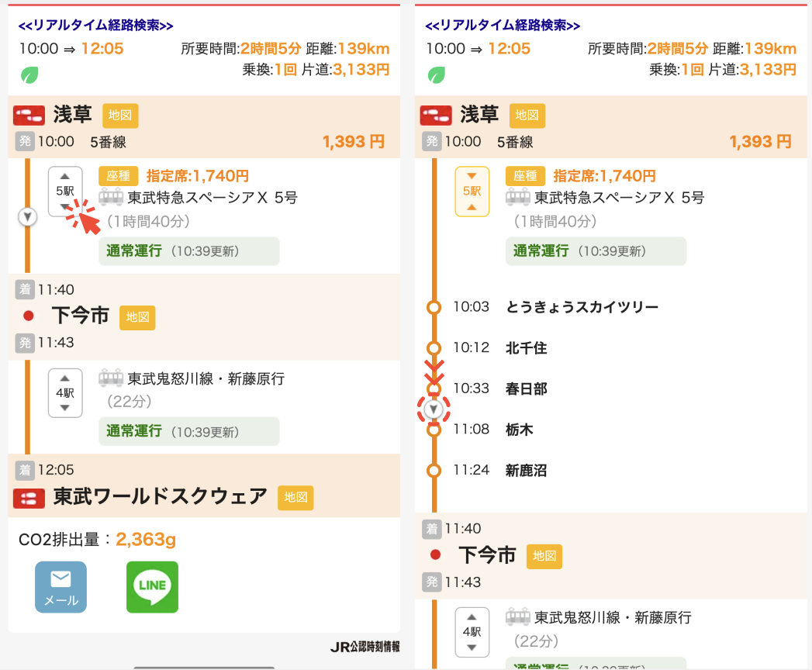Click the 座種 seat type button in the left panel
This screenshot has width=812, height=670.
tap(118, 176)
